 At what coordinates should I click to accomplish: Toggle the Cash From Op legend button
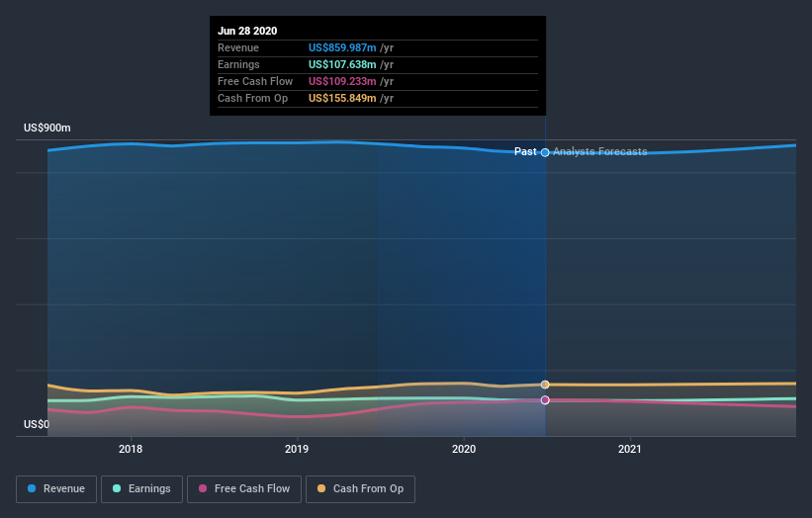pyautogui.click(x=360, y=489)
